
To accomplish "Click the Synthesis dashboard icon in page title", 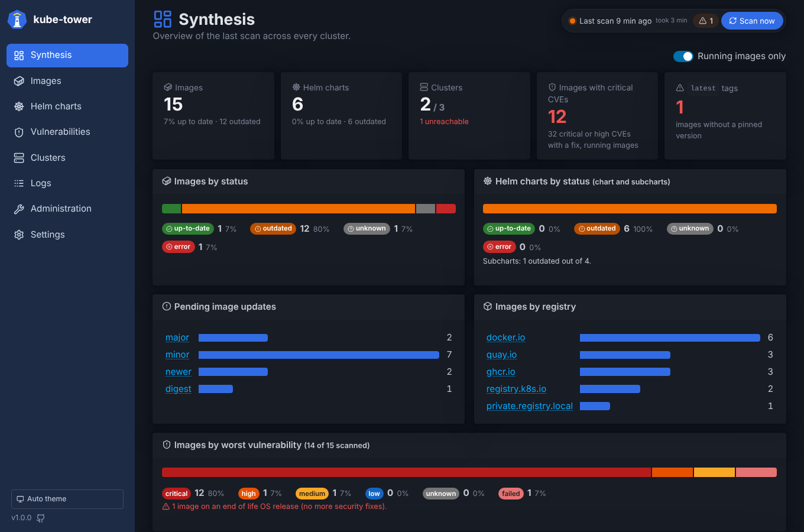I will point(163,20).
